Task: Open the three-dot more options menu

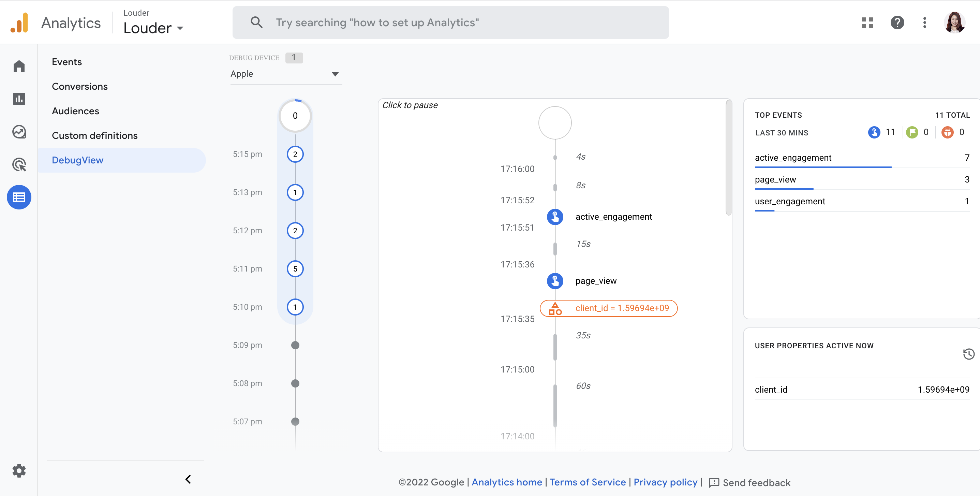Action: click(x=924, y=23)
